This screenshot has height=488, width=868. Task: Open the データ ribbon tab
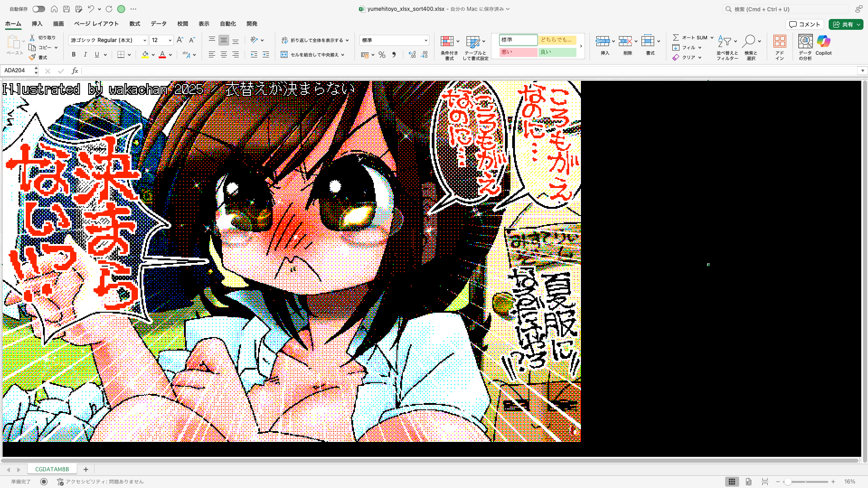[159, 24]
